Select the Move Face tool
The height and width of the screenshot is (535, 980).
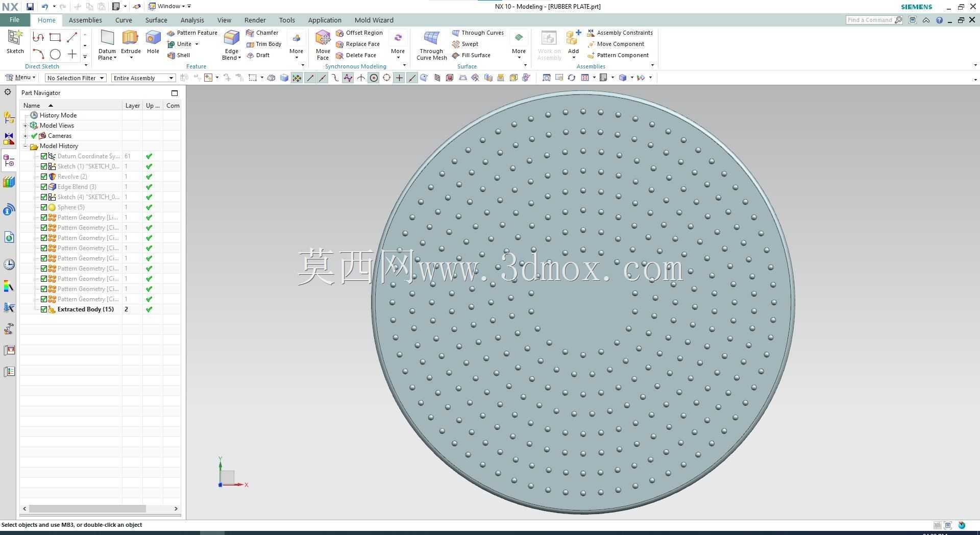pos(323,45)
